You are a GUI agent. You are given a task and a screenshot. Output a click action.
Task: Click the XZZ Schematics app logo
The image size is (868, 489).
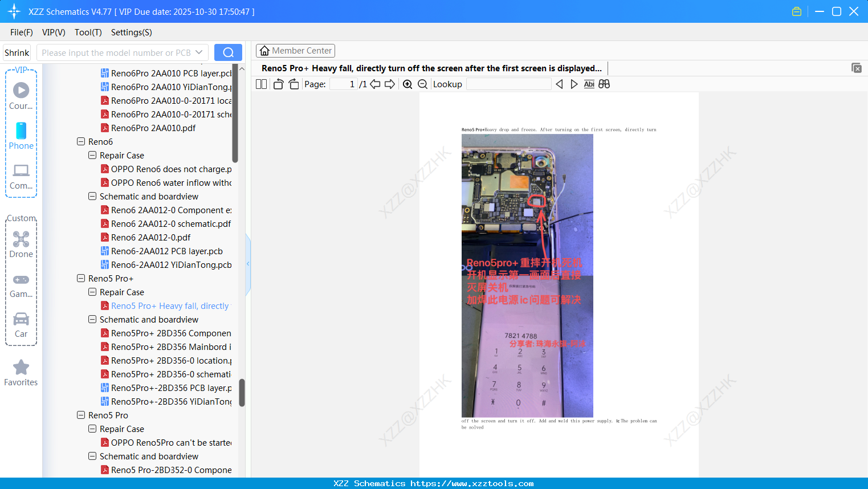tap(14, 11)
